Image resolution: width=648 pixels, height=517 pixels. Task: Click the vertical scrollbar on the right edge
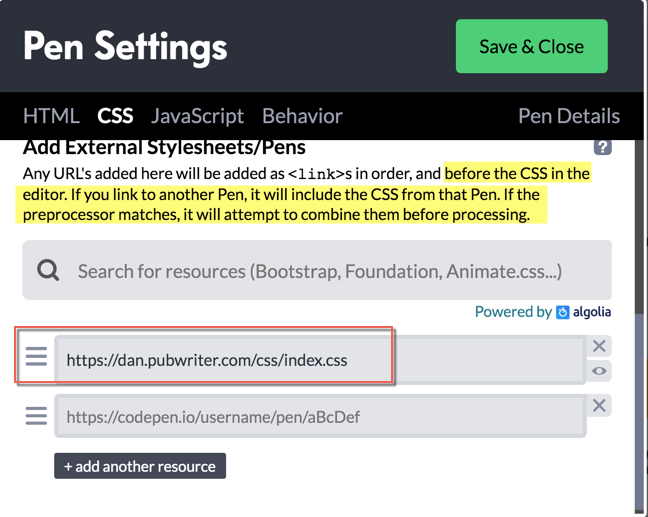pyautogui.click(x=640, y=326)
